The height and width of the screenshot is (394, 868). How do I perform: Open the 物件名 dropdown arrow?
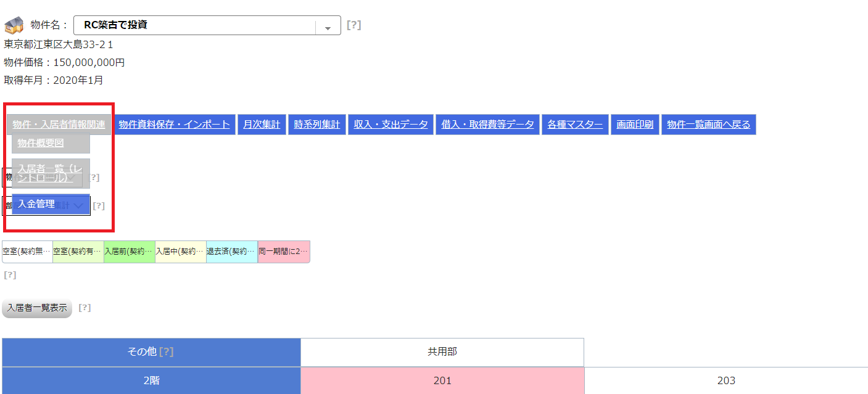coord(328,27)
